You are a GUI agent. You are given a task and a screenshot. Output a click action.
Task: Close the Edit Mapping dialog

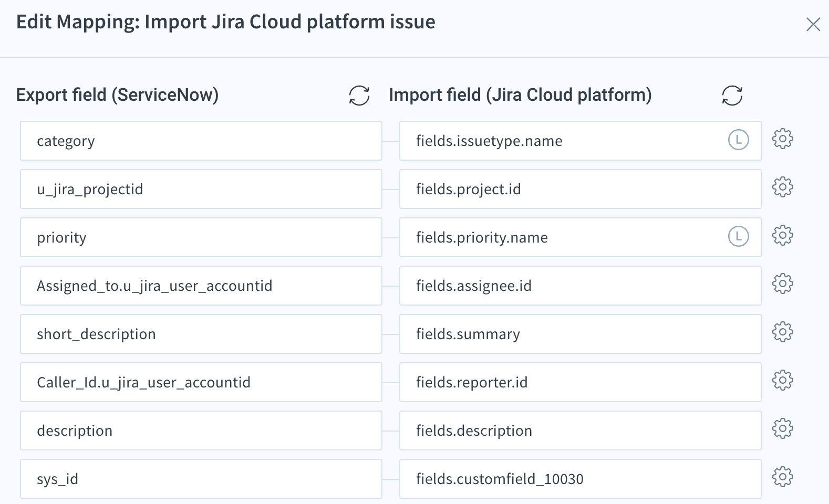click(x=813, y=24)
